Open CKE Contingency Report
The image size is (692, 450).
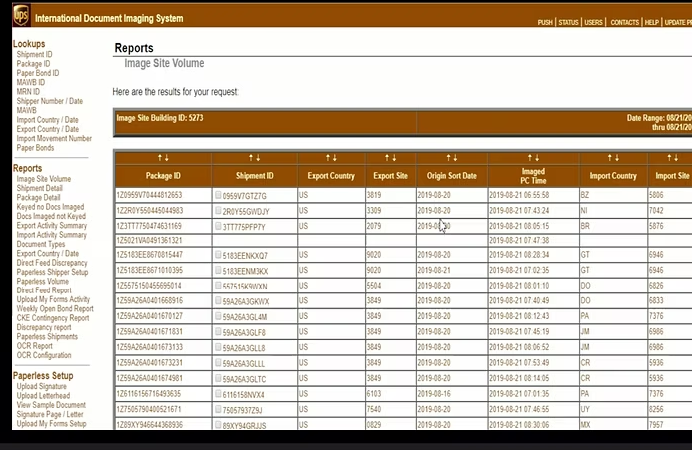53,318
